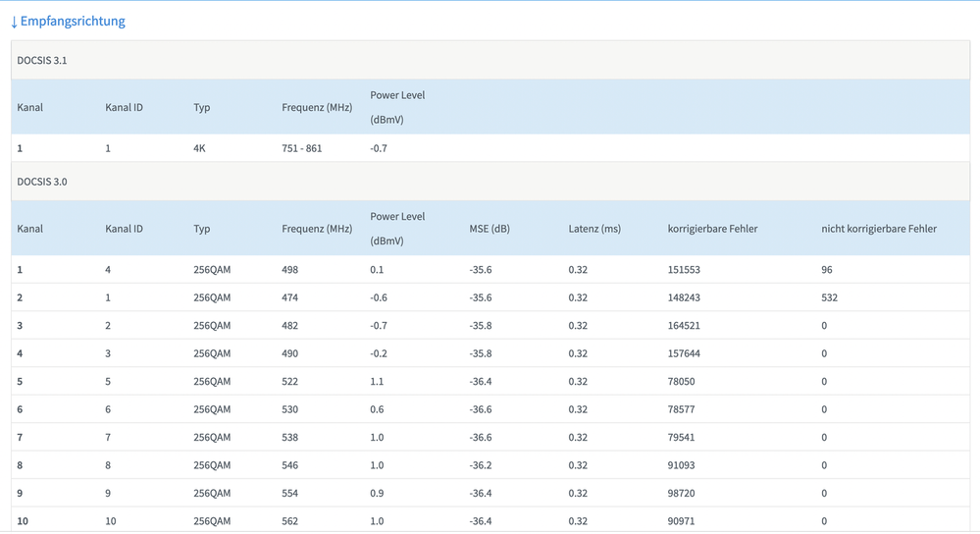The image size is (980, 534).
Task: Click the Latenz (ms) column header
Action: pos(594,229)
